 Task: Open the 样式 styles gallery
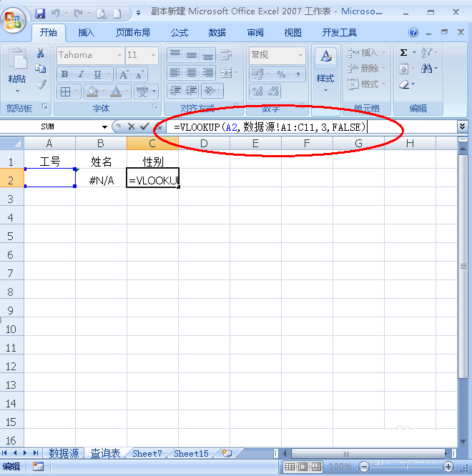pos(325,71)
